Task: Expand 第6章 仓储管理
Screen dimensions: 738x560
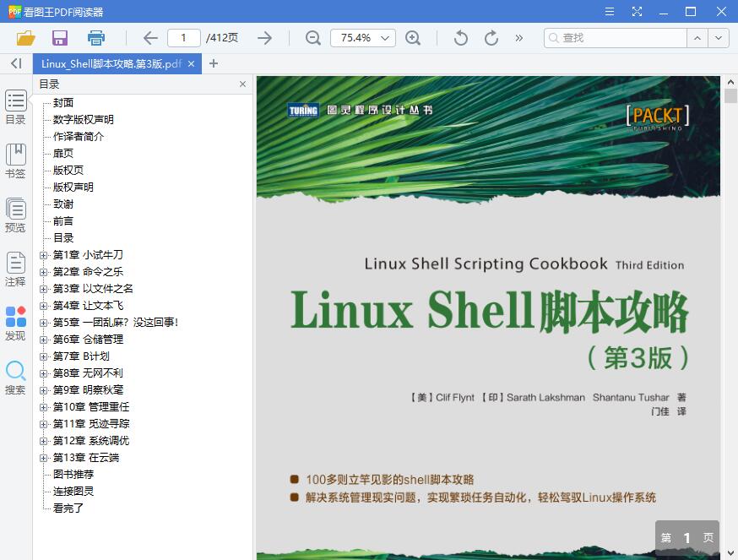Action: coord(43,340)
